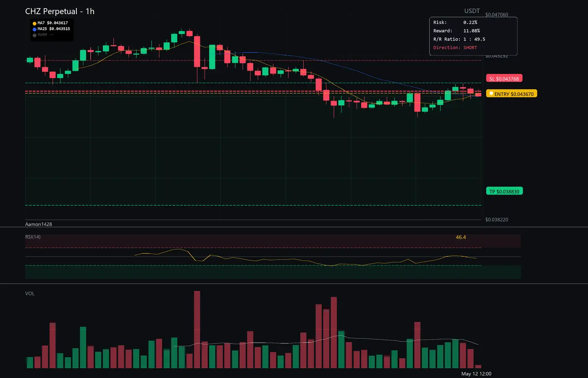Click the orange MA7 legend dot
This screenshot has width=588, height=378.
pos(34,24)
